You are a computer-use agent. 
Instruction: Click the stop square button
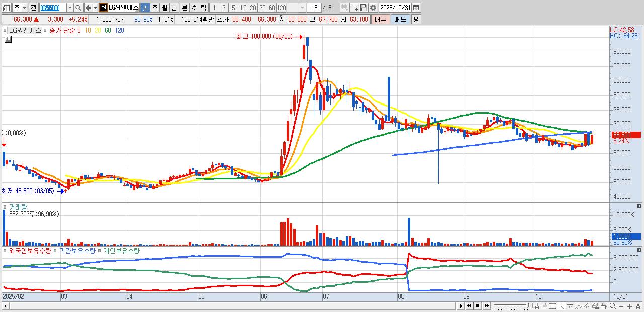(478, 306)
